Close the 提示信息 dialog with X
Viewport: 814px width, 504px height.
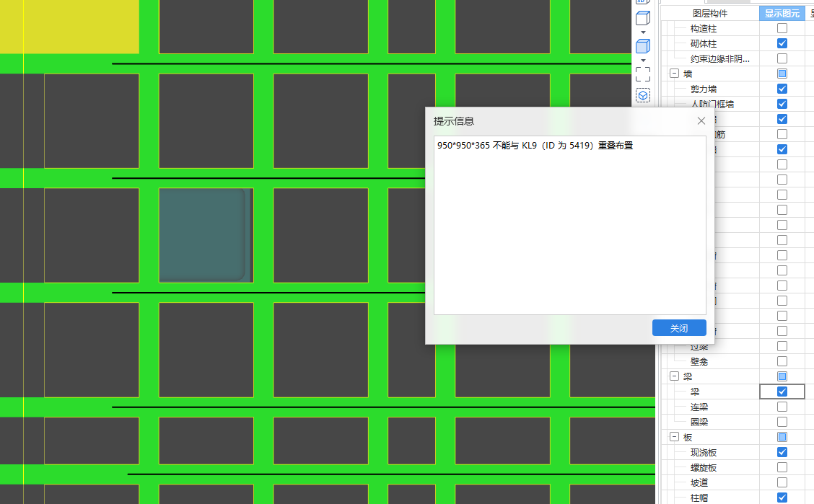click(x=701, y=121)
